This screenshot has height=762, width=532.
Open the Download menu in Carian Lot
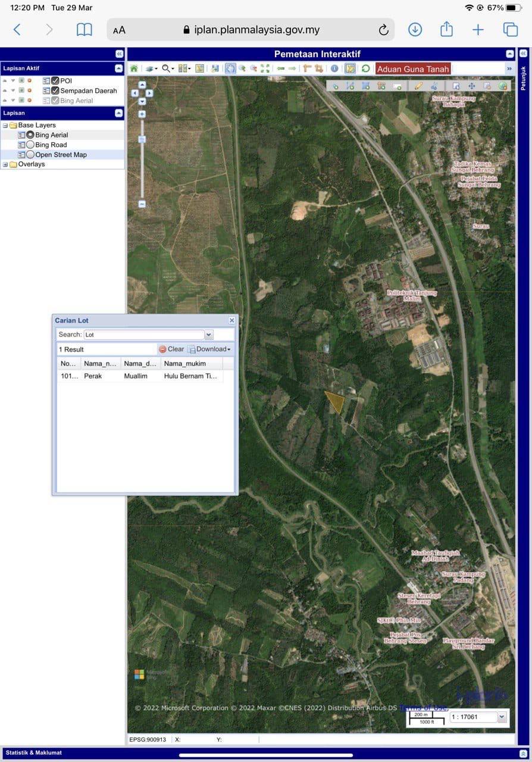[x=209, y=349]
